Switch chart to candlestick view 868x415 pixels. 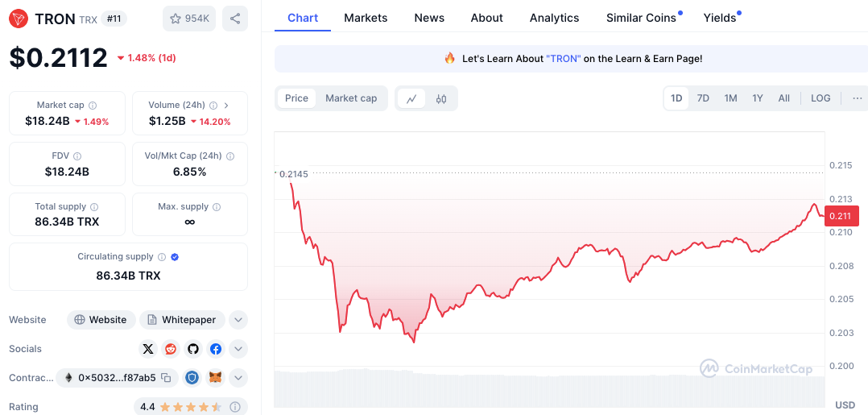[441, 98]
